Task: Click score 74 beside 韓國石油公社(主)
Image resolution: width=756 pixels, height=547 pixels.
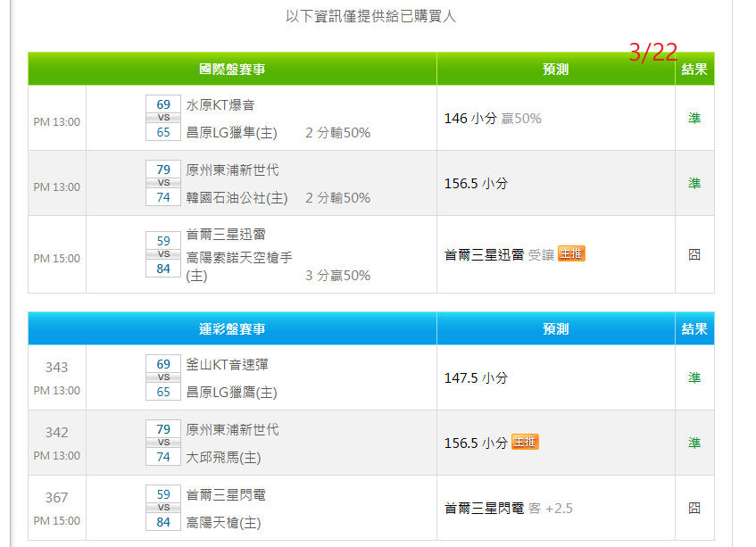Action: (163, 197)
